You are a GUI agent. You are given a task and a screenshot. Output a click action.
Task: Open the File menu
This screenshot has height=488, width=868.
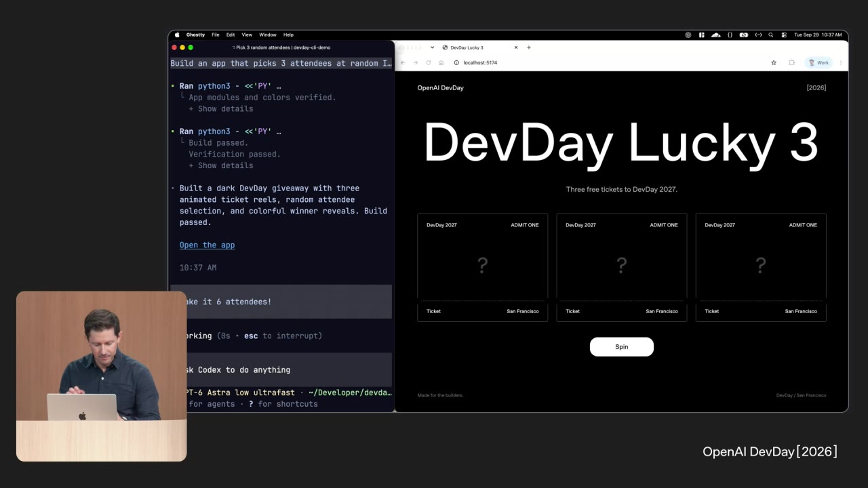pyautogui.click(x=216, y=35)
